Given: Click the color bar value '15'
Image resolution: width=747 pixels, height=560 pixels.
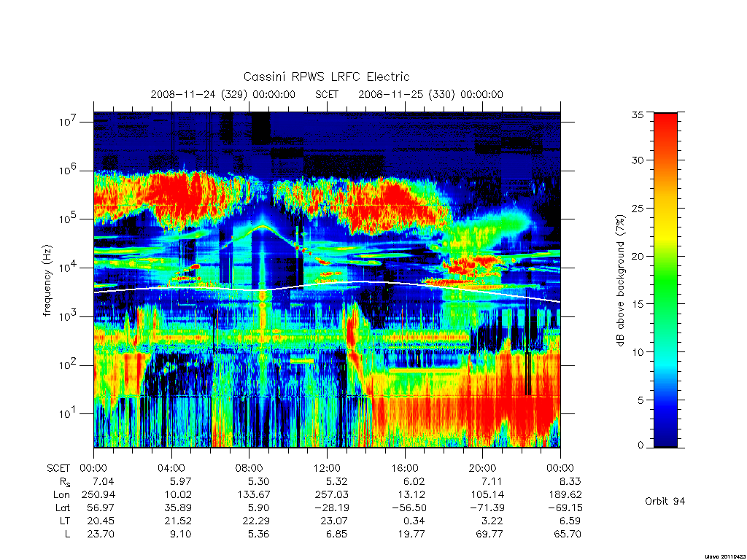Looking at the screenshot, I should coord(637,304).
